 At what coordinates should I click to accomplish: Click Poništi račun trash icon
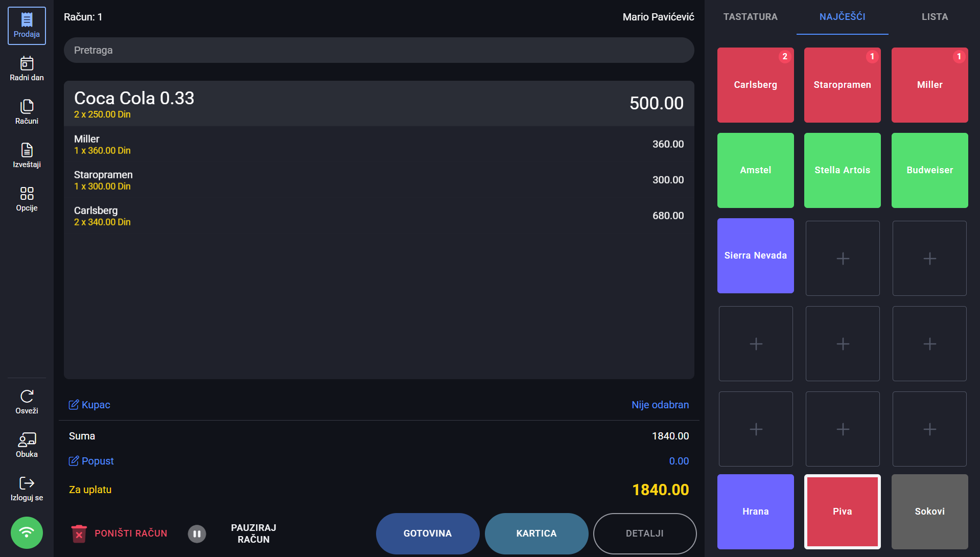pyautogui.click(x=79, y=533)
